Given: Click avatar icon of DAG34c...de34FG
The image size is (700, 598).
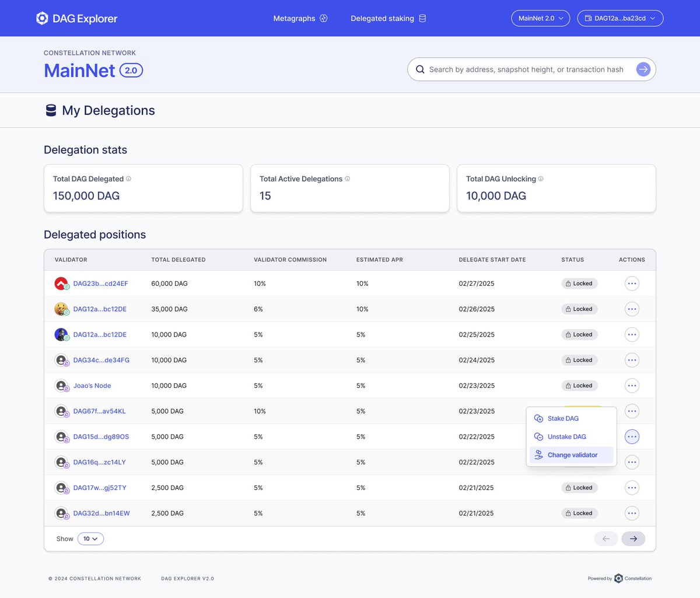Looking at the screenshot, I should [x=61, y=360].
